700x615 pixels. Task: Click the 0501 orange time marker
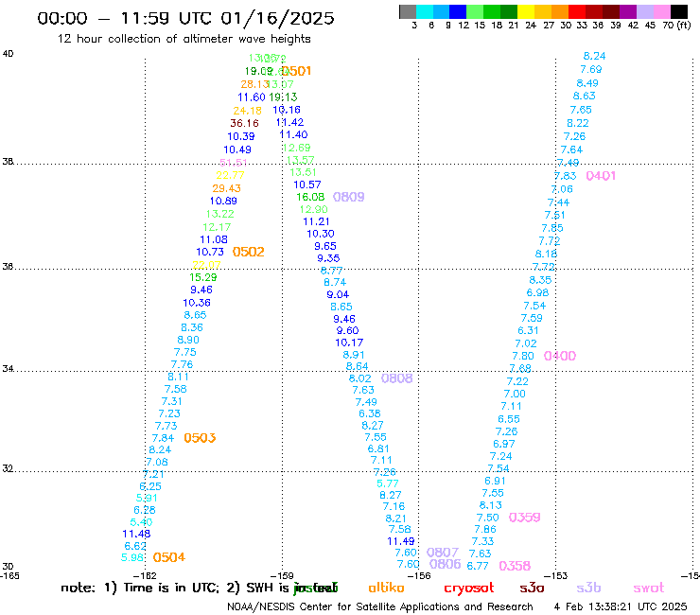[x=297, y=71]
